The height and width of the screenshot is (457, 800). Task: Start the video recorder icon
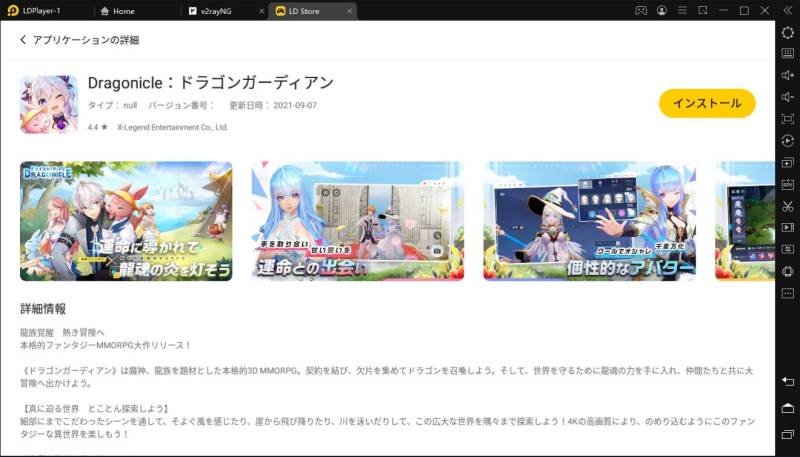tap(788, 227)
